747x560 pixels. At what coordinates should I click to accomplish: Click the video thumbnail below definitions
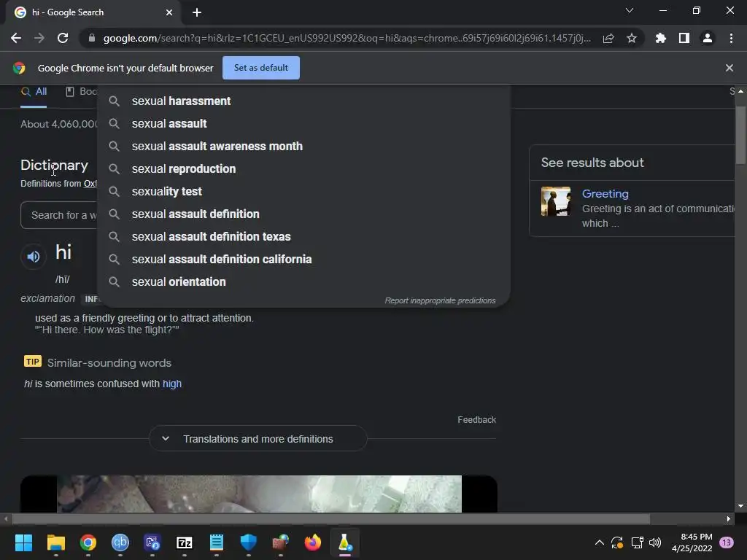[259, 494]
